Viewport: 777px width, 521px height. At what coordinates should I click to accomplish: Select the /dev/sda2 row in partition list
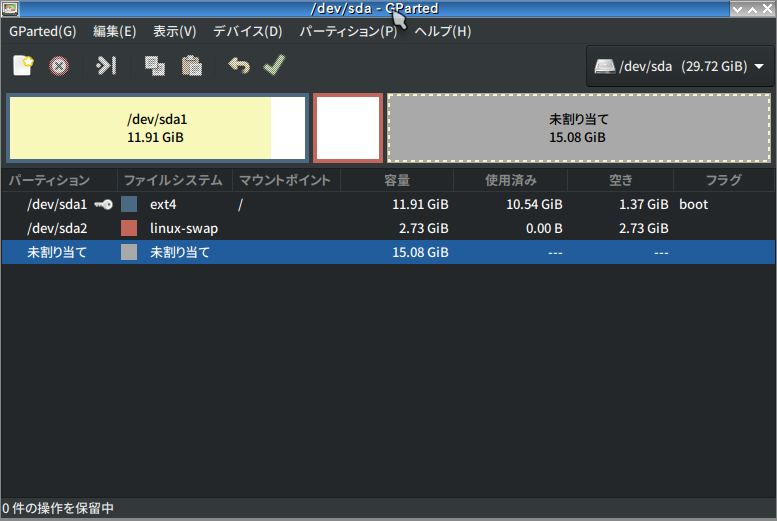click(x=388, y=228)
